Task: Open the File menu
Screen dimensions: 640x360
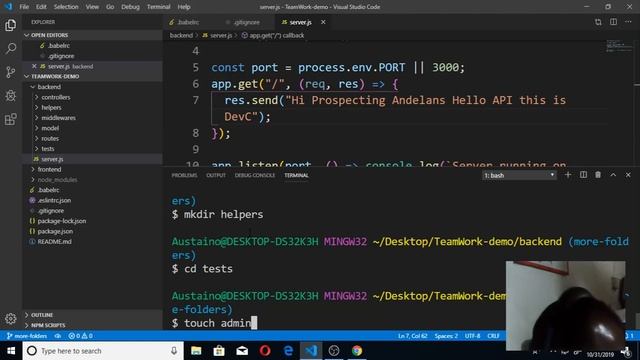Action: 24,7
